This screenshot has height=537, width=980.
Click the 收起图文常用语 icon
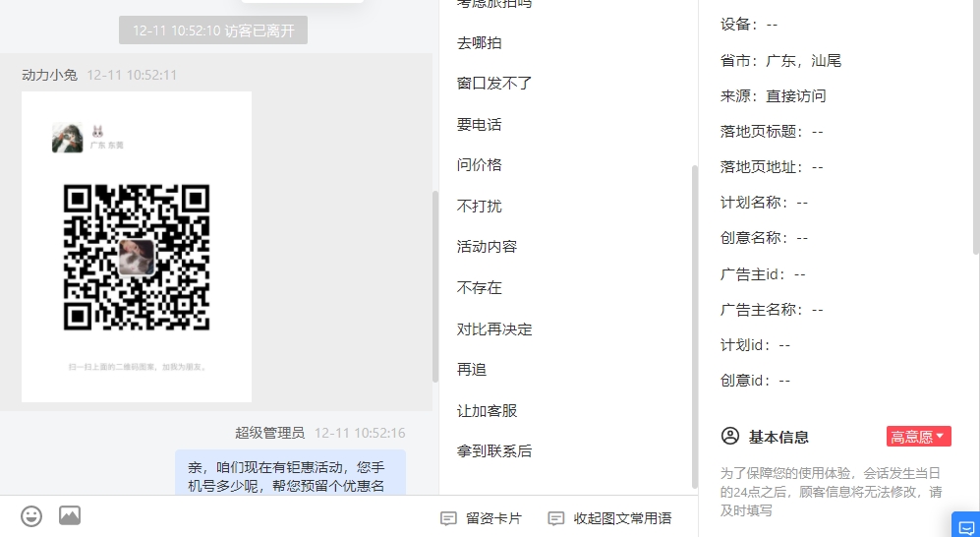(x=555, y=518)
